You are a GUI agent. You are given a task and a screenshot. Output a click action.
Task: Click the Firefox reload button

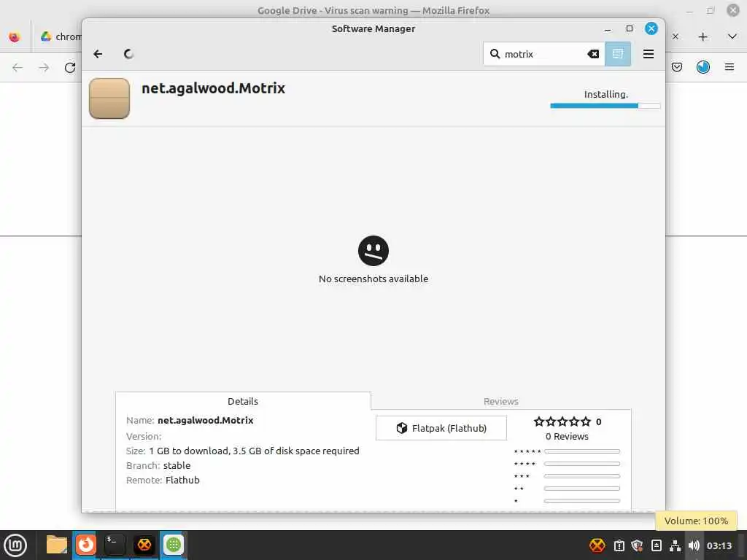(70, 68)
